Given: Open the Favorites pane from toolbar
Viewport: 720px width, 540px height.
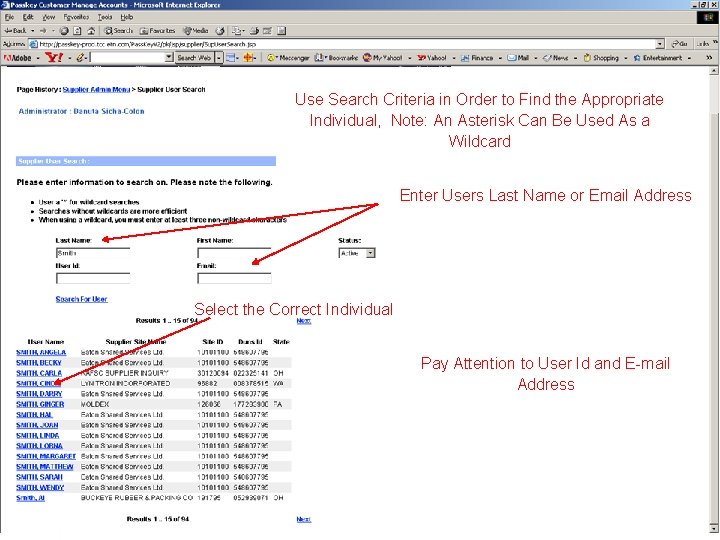Looking at the screenshot, I should pyautogui.click(x=158, y=31).
